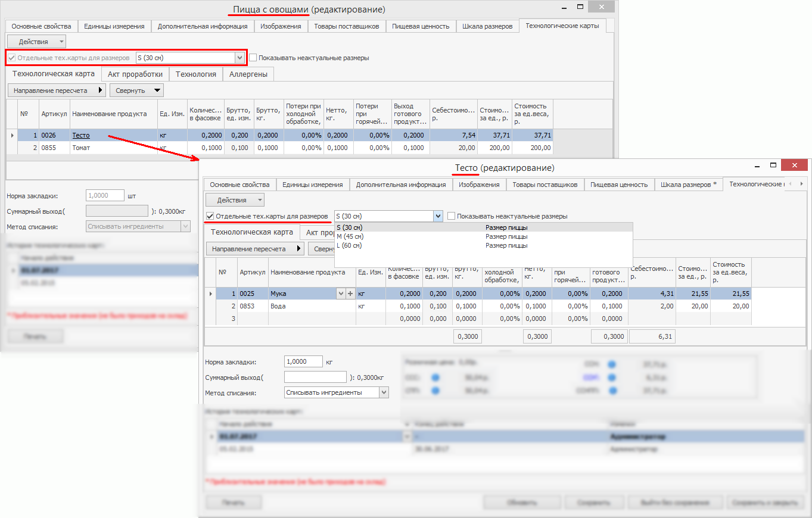This screenshot has height=518, width=812.
Task: Open Тесто ingredient link in Пицца table
Action: pos(81,136)
